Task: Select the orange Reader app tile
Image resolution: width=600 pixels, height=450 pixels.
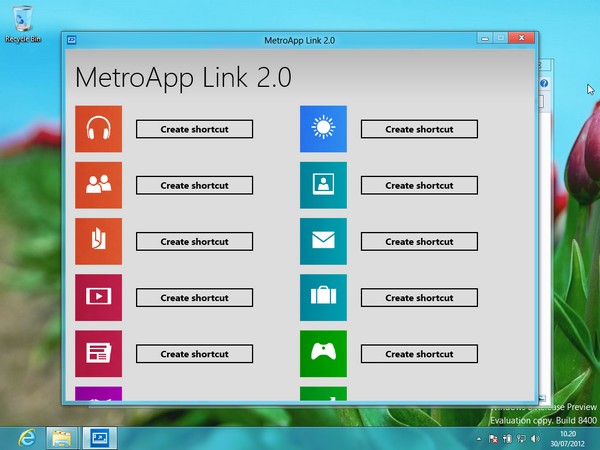Action: click(98, 241)
